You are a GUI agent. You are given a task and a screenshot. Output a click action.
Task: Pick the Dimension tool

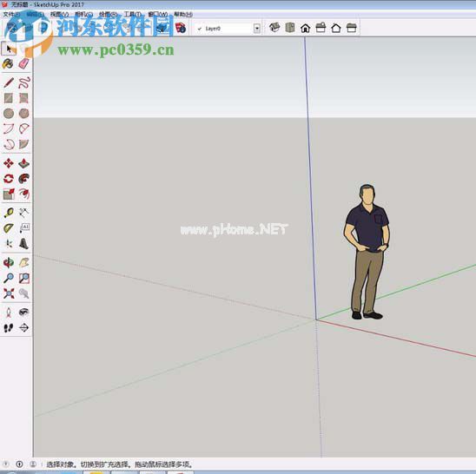(x=24, y=213)
